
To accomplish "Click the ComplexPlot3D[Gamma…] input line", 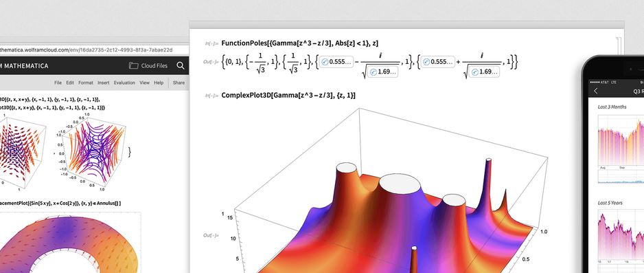I will pyautogui.click(x=288, y=95).
